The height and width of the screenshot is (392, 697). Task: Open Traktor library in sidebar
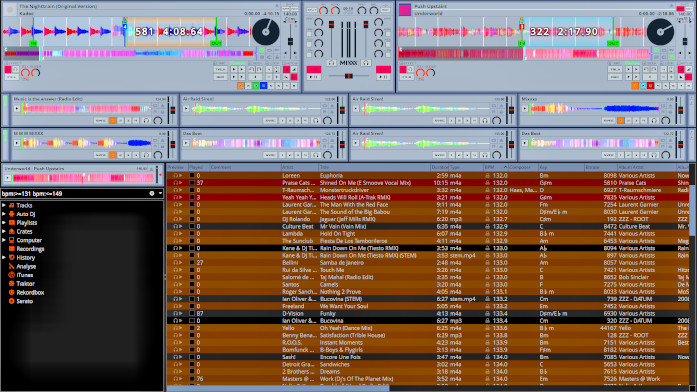[25, 284]
